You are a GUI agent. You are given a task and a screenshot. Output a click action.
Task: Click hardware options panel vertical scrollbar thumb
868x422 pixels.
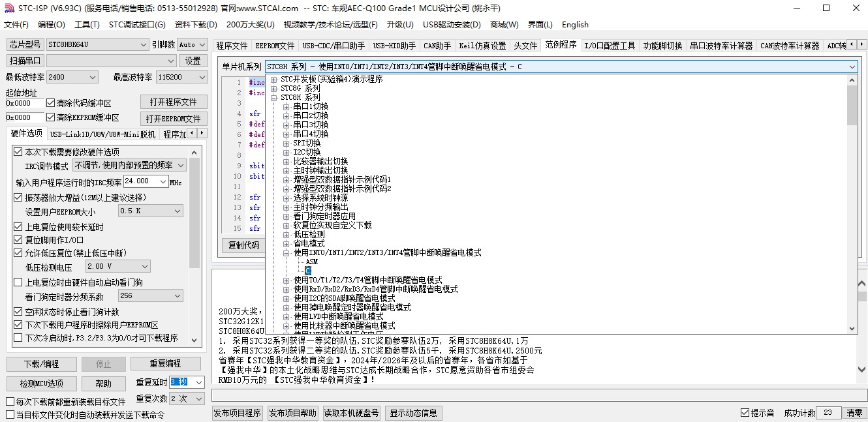point(194,213)
